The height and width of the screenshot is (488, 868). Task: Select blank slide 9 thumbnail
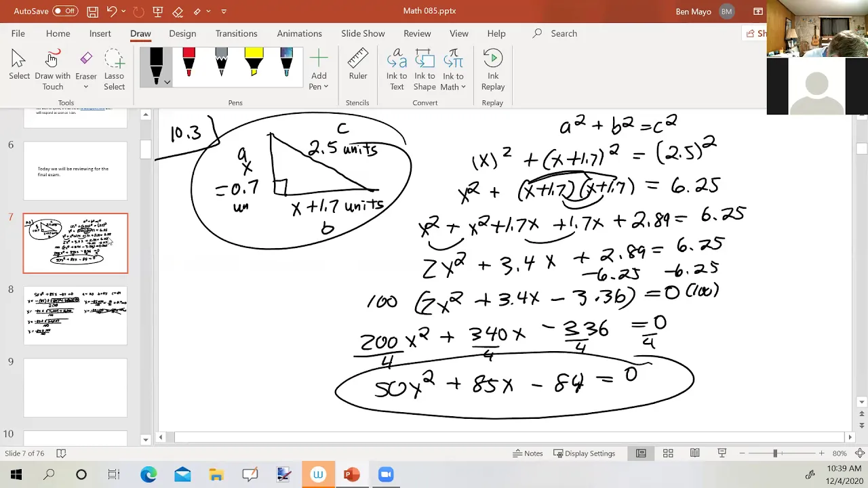click(75, 388)
